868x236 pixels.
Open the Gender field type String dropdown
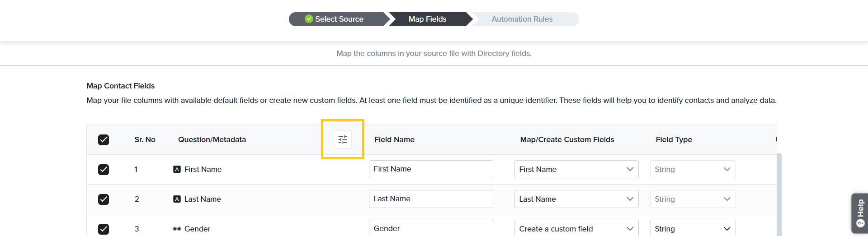pos(693,229)
